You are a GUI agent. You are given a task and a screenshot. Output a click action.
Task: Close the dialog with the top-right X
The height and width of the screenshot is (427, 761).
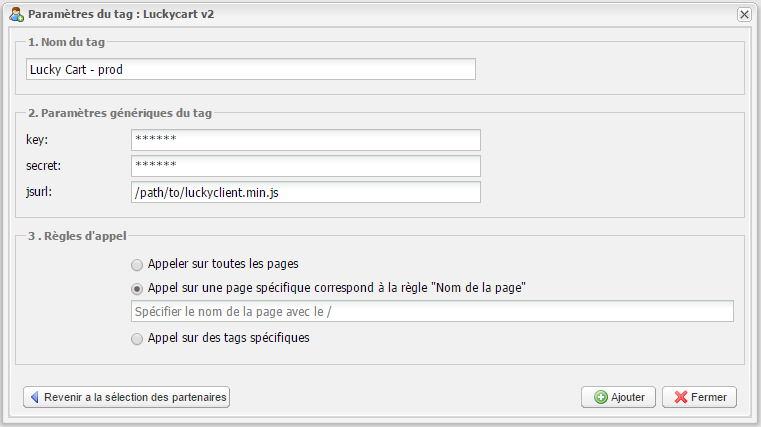coord(744,15)
